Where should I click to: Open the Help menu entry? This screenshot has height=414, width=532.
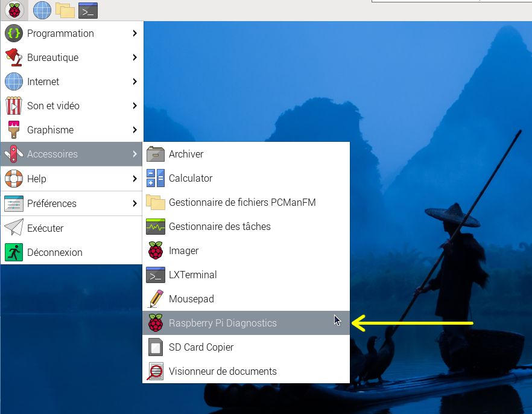click(71, 179)
